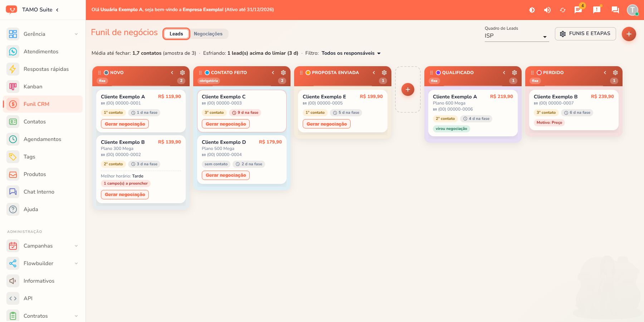Open Tags in the sidebar
644x322 pixels.
pos(43,157)
